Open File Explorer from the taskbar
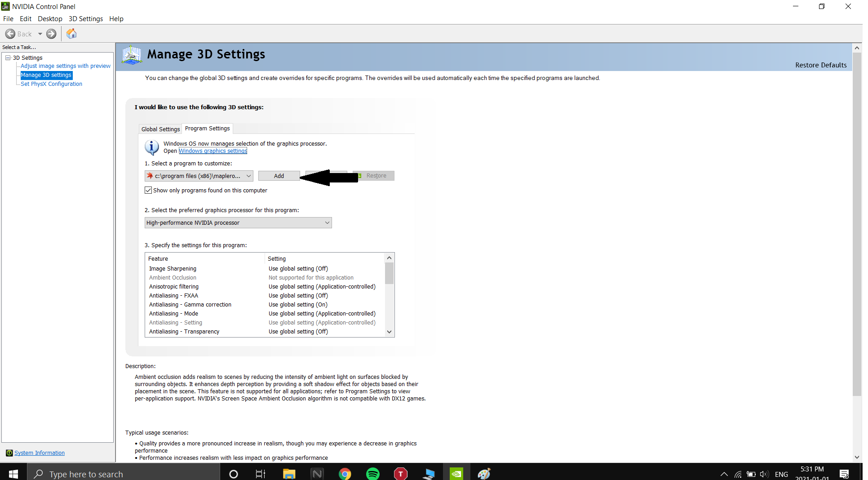Image resolution: width=868 pixels, height=480 pixels. point(289,474)
